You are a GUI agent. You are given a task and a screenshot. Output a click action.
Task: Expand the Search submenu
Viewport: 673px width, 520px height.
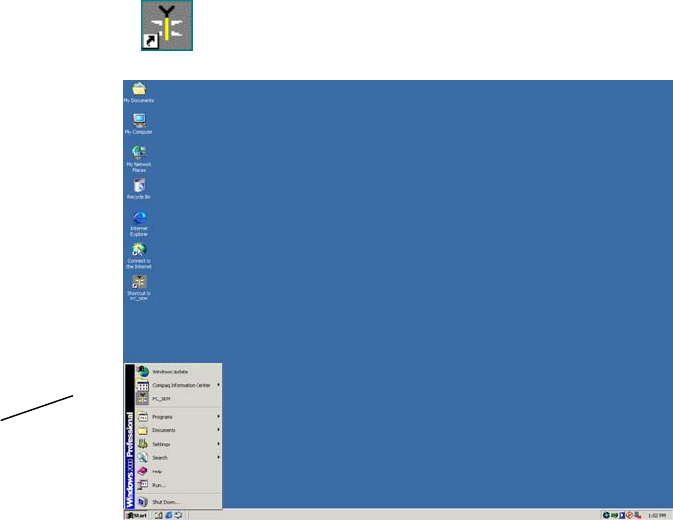pyautogui.click(x=179, y=457)
